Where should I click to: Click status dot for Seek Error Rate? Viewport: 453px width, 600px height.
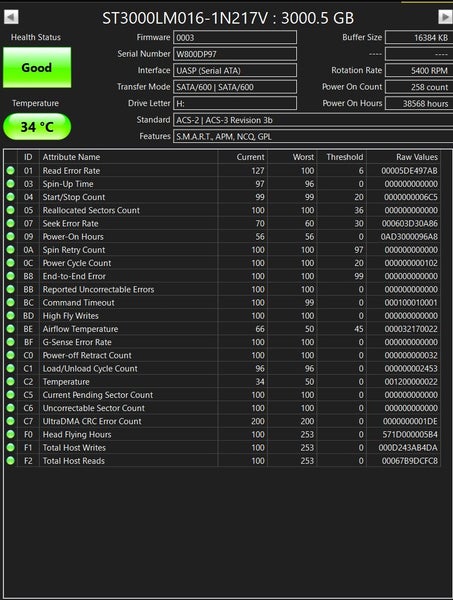click(x=11, y=223)
